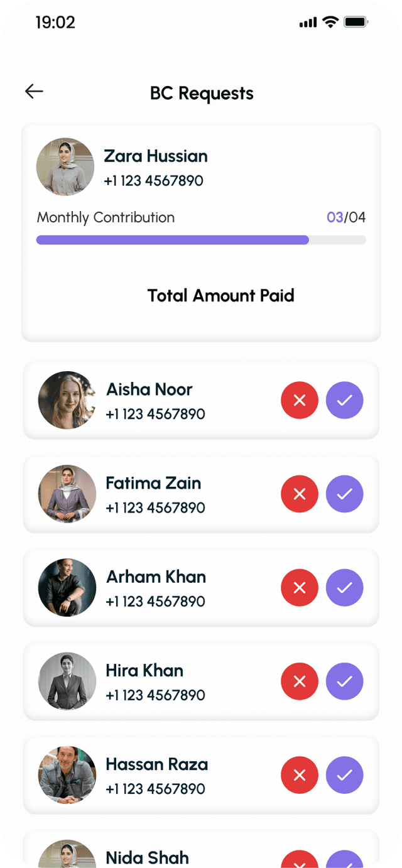
Task: Tap Zara Hussian's phone number
Action: 154,181
